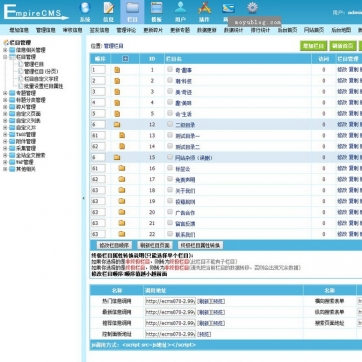This screenshot has height=362, width=362.
Task: Open the 系统 globe icon in top navigation
Action: [85, 8]
